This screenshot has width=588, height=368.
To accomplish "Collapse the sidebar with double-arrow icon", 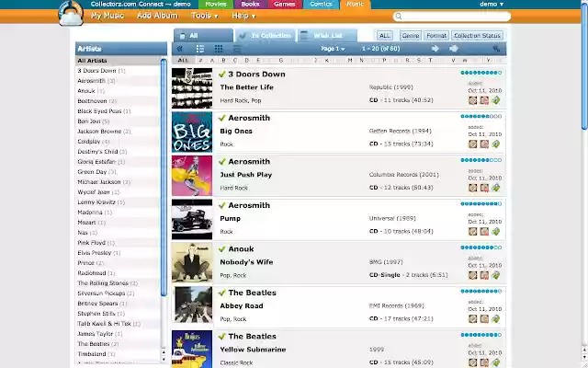I will 180,49.
